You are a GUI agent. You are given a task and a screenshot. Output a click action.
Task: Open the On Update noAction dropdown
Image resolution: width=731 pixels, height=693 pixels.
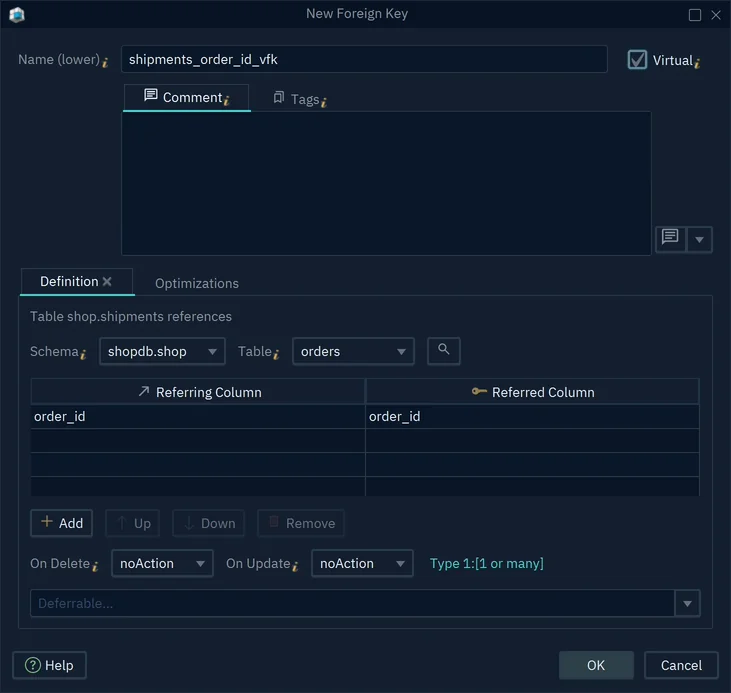[x=362, y=563]
